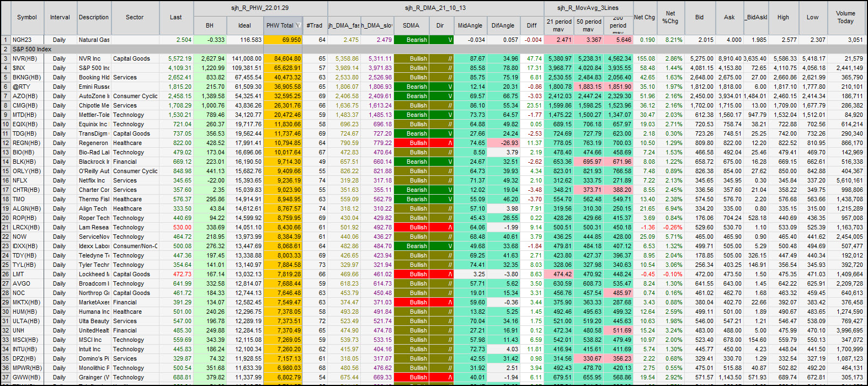The image size is (868, 386).
Task: Select the sjh_R_PHW_22.01.29 indicator group header
Action: click(x=260, y=8)
